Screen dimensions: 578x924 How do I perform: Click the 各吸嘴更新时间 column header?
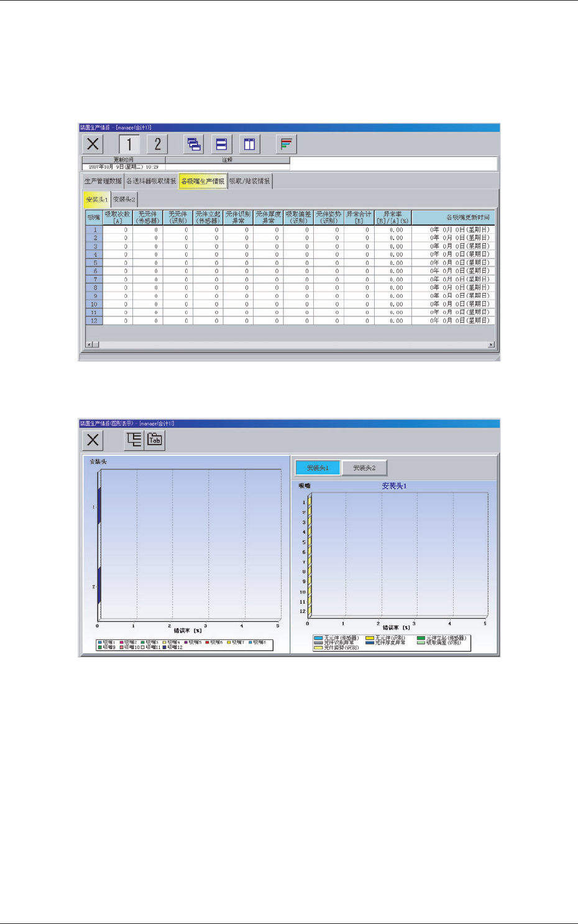point(453,217)
